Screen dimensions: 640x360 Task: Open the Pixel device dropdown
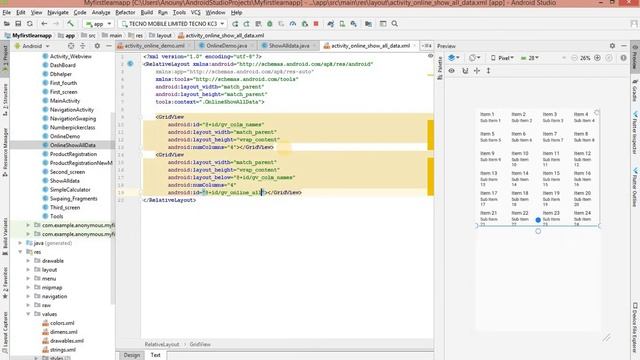point(502,58)
